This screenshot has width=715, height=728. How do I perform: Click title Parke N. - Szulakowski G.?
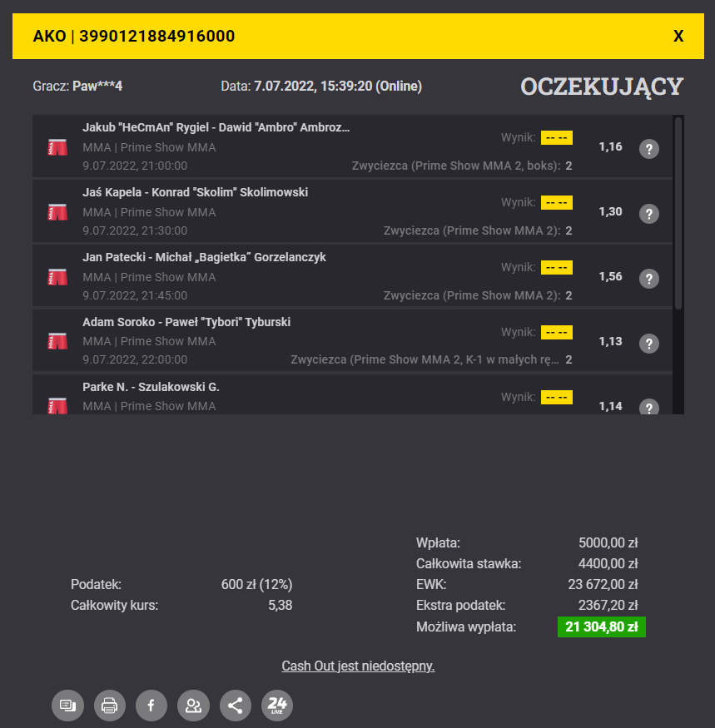click(151, 387)
